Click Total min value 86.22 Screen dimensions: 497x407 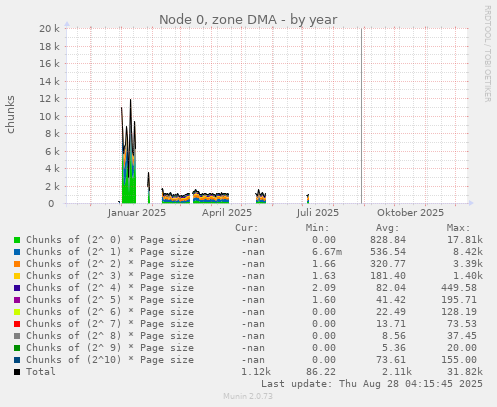pos(321,372)
